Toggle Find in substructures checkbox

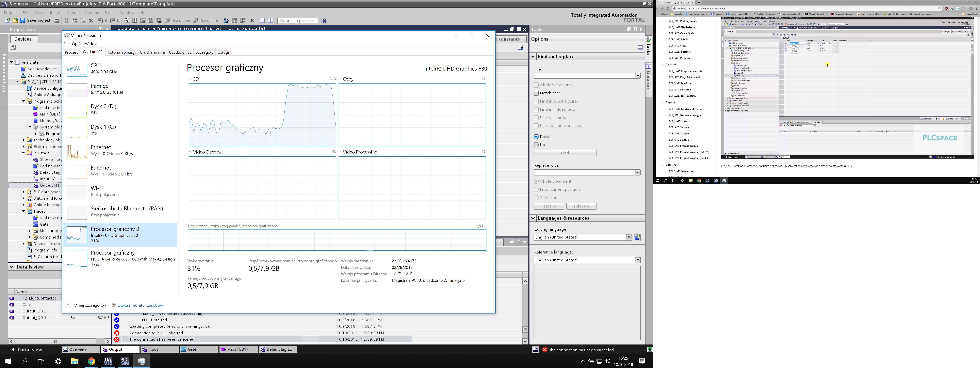[x=536, y=101]
